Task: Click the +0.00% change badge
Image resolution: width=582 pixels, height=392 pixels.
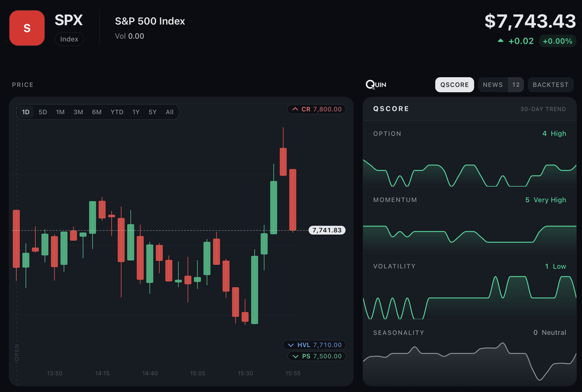Action: [558, 41]
